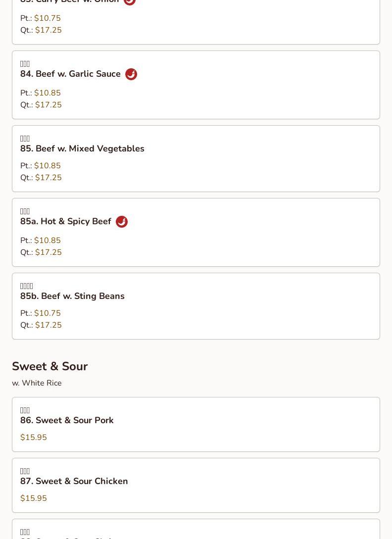
Task: Click the Sweet & Sour section heading
Action: click(50, 366)
